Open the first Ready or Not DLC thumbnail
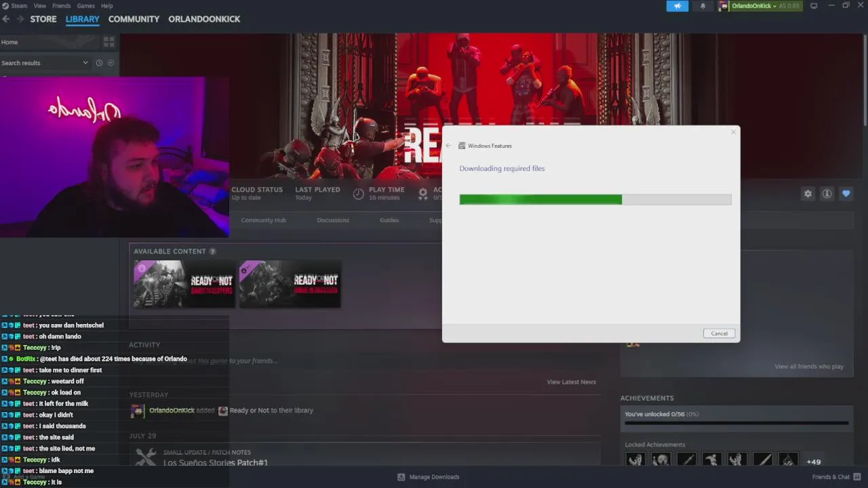The image size is (868, 488). [184, 283]
